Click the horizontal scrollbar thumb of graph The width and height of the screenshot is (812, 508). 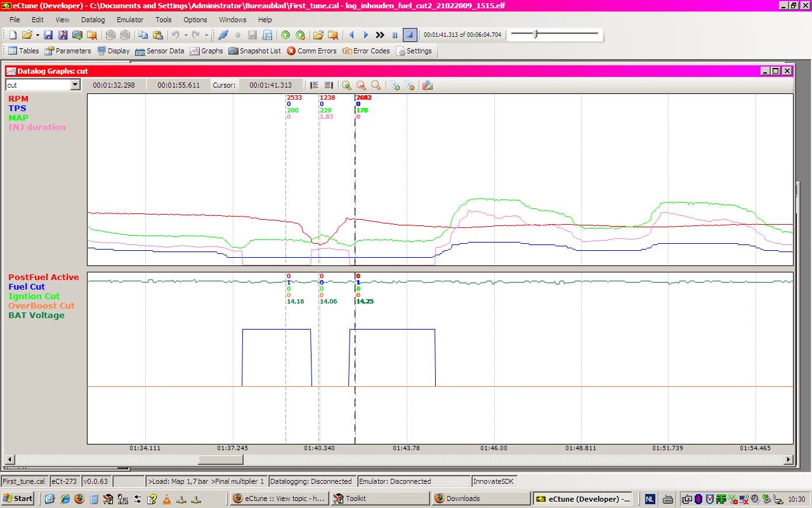click(x=221, y=460)
